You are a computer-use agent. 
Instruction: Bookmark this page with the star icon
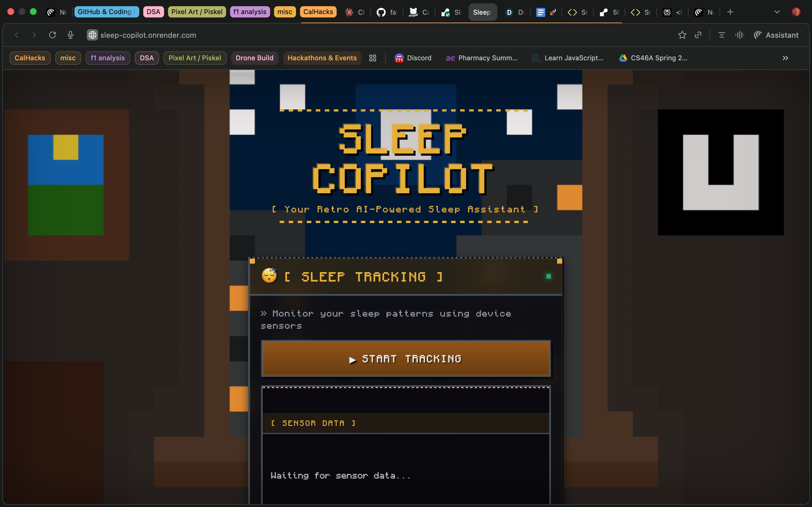[x=682, y=35]
